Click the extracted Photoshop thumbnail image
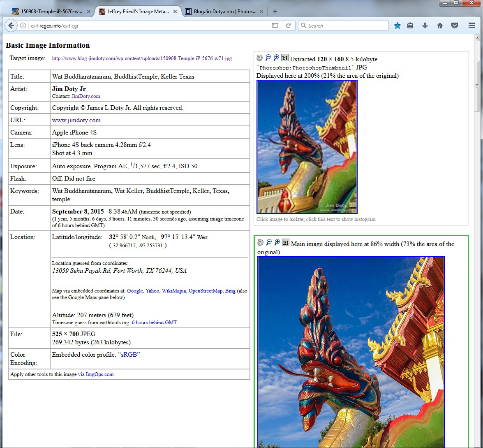This screenshot has width=483, height=448. (307, 147)
